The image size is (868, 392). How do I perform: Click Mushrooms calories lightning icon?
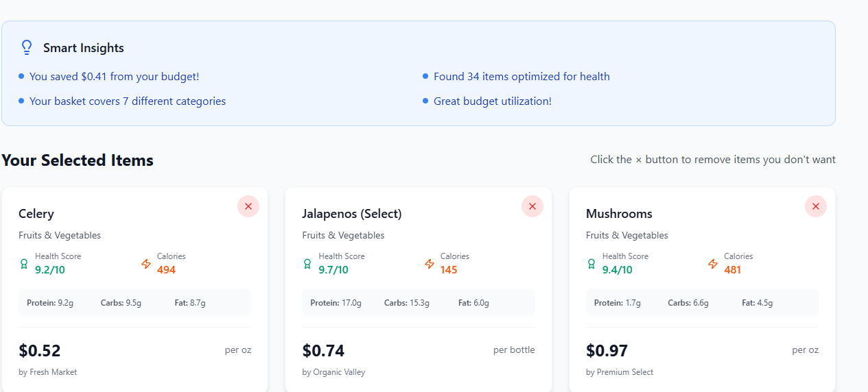pyautogui.click(x=713, y=264)
